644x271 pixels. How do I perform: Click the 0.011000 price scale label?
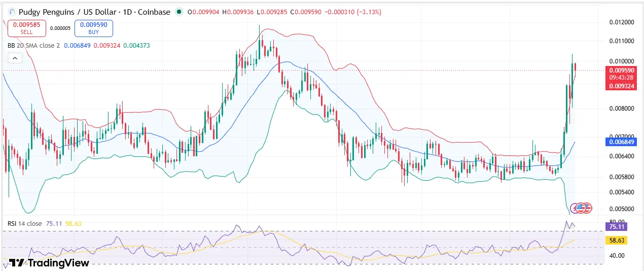pyautogui.click(x=621, y=41)
